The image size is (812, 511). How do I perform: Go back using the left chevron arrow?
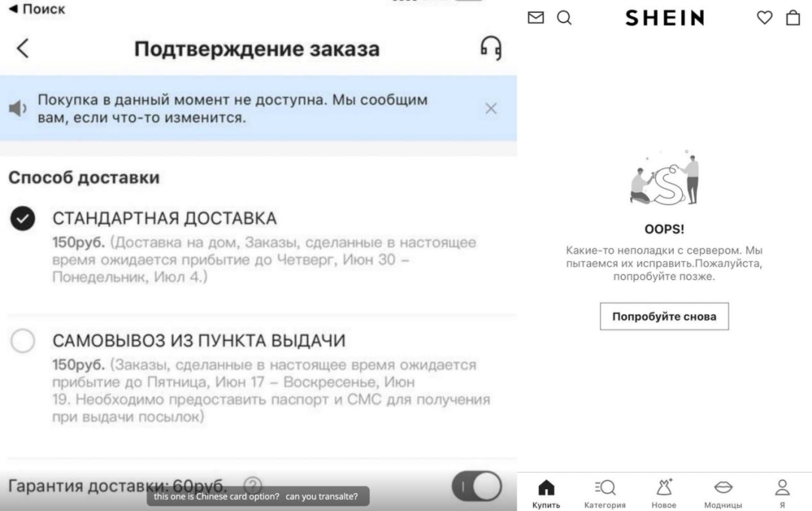23,49
